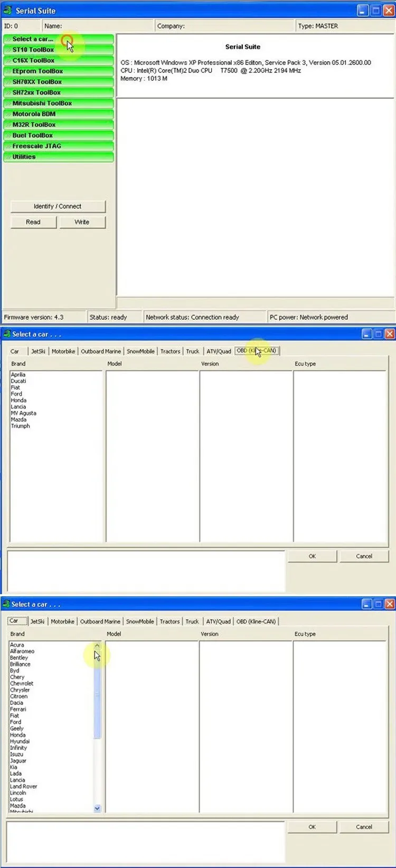Expand the SH70XX ToolBox section
Image resolution: width=396 pixels, height=868 pixels.
(x=58, y=82)
